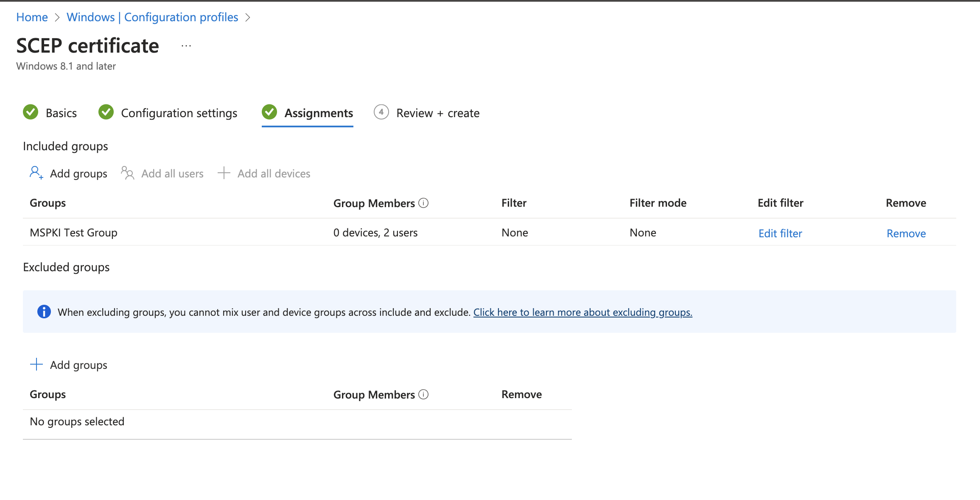
Task: Click the Filter column header
Action: point(514,203)
